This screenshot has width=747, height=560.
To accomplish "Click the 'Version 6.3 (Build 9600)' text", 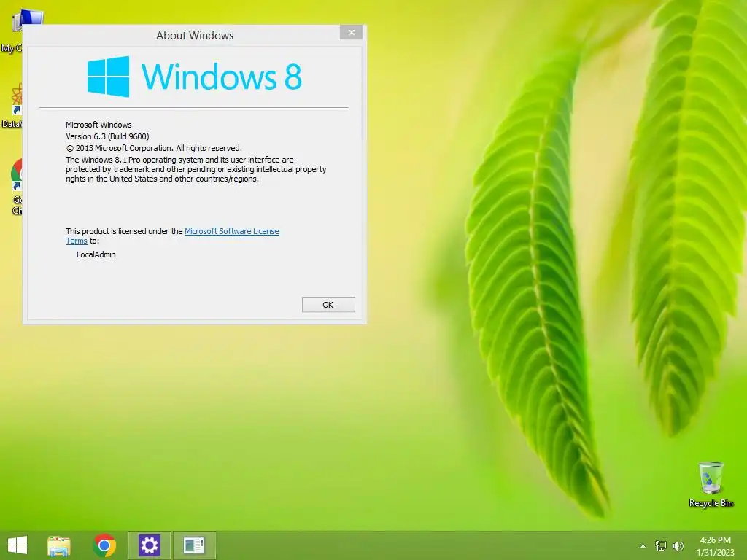I will 107,136.
